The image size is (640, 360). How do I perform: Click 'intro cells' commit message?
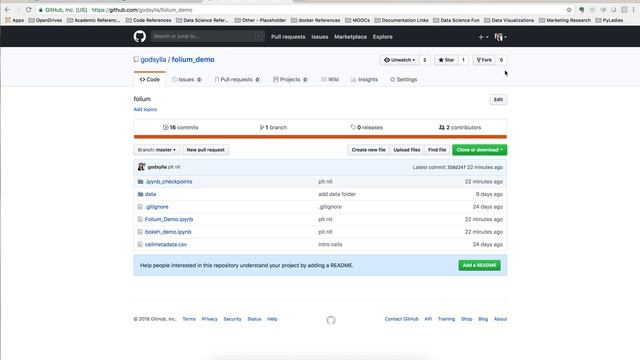coord(330,244)
